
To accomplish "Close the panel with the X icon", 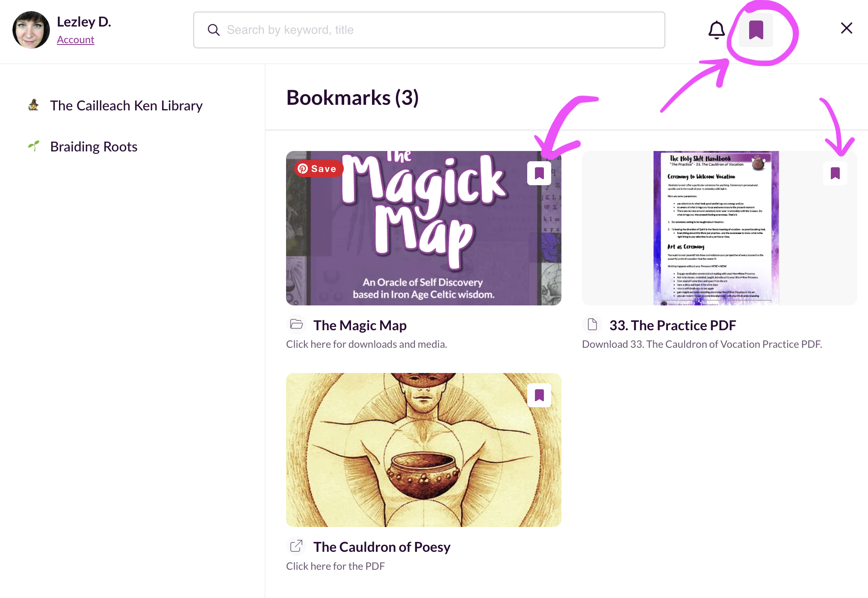I will coord(846,28).
